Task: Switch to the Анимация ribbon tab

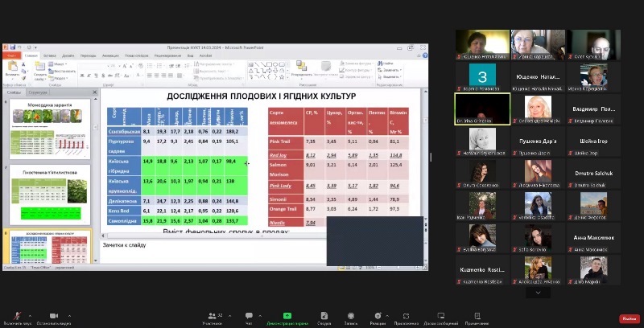Action: [x=110, y=55]
